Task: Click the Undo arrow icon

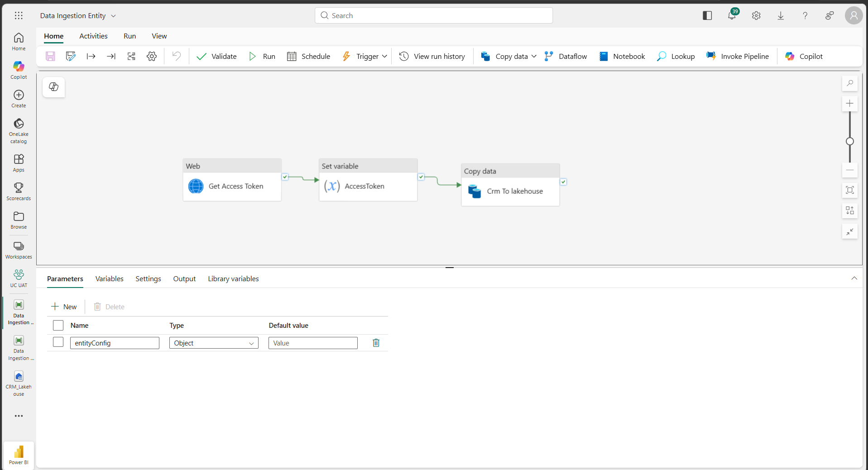Action: tap(177, 56)
